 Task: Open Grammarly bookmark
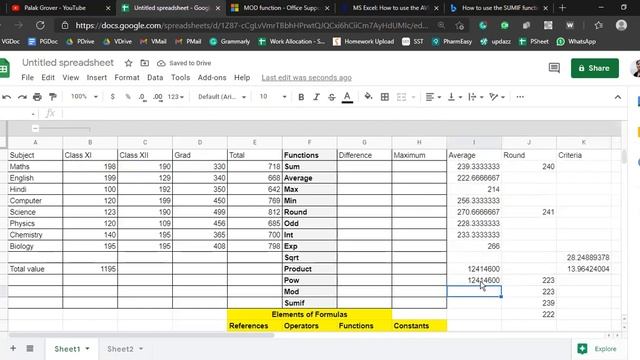click(230, 41)
